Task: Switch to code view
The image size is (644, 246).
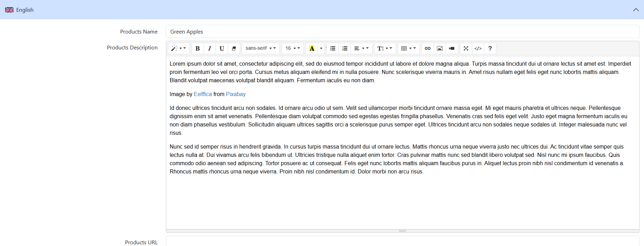Action: 478,48
